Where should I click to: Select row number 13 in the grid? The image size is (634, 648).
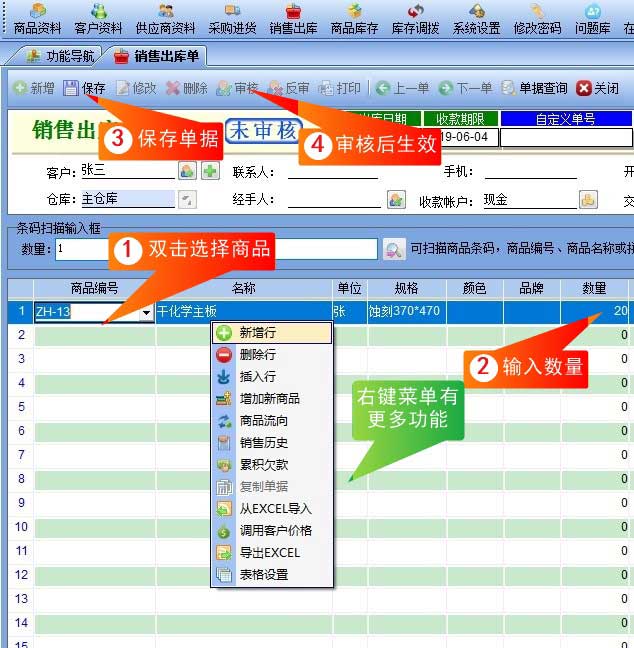click(x=21, y=599)
